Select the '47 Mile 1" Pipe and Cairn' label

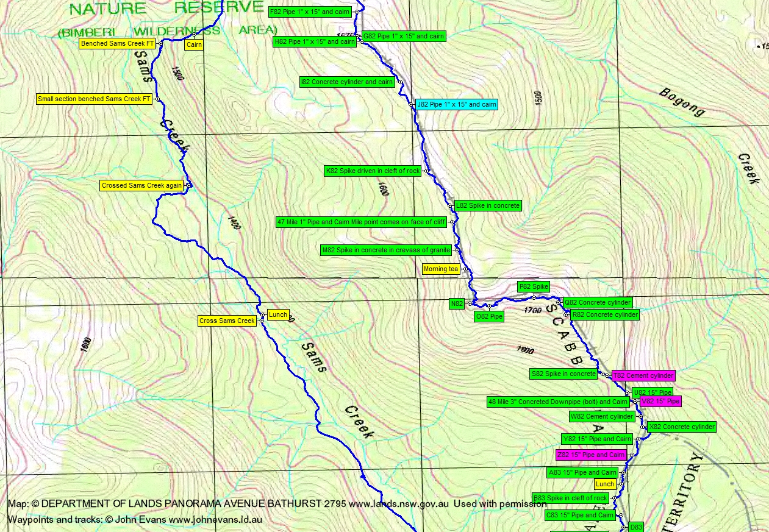pos(361,222)
